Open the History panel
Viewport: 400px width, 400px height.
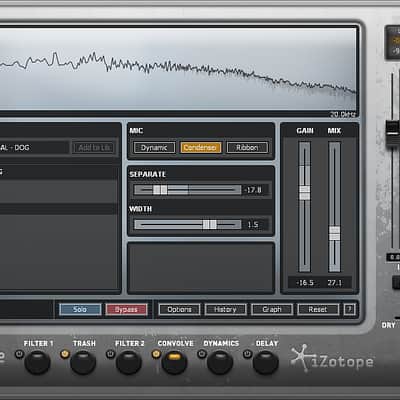tap(225, 309)
